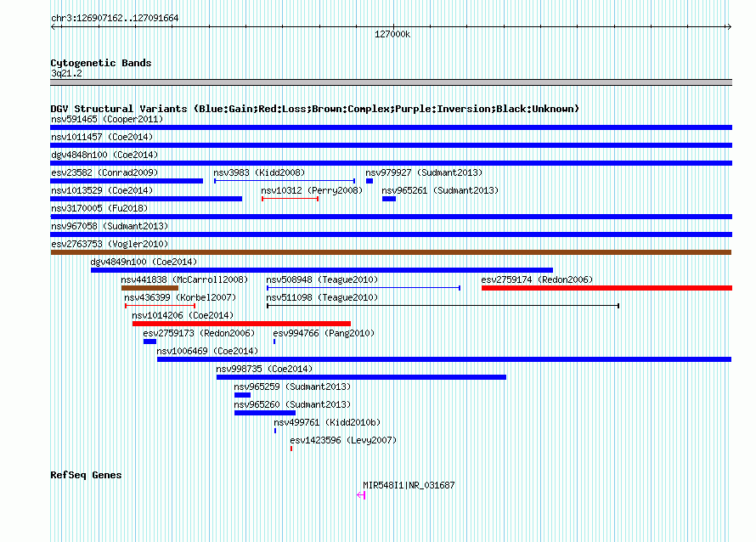Viewport: 756px width, 542px height.
Task: Click the nsv965260 (Sudmant2013) label
Action: tap(292, 404)
